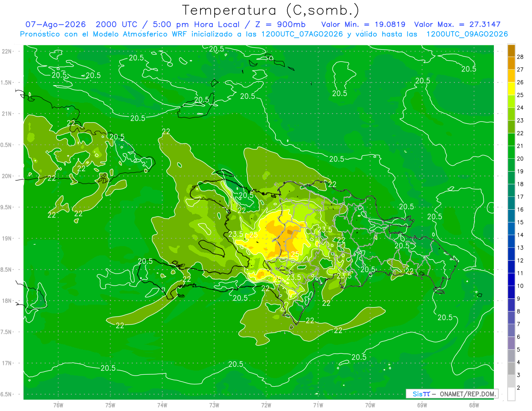This screenshot has height=411, width=532.
Task: Click the color scale label 17
Action: click(x=520, y=197)
